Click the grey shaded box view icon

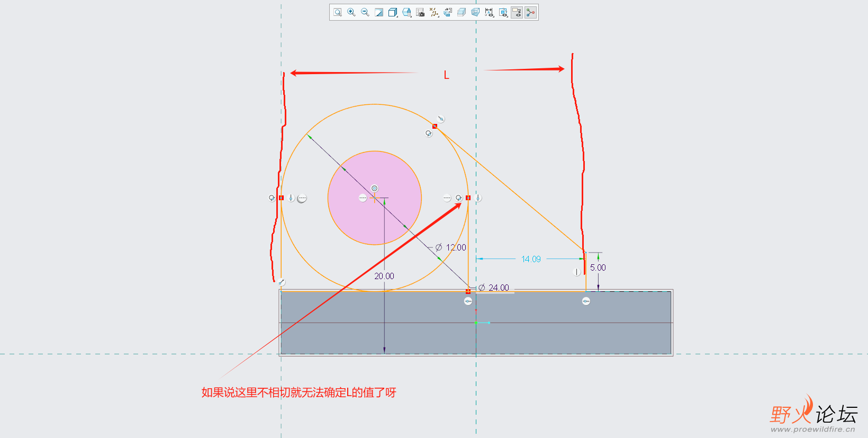coord(462,12)
